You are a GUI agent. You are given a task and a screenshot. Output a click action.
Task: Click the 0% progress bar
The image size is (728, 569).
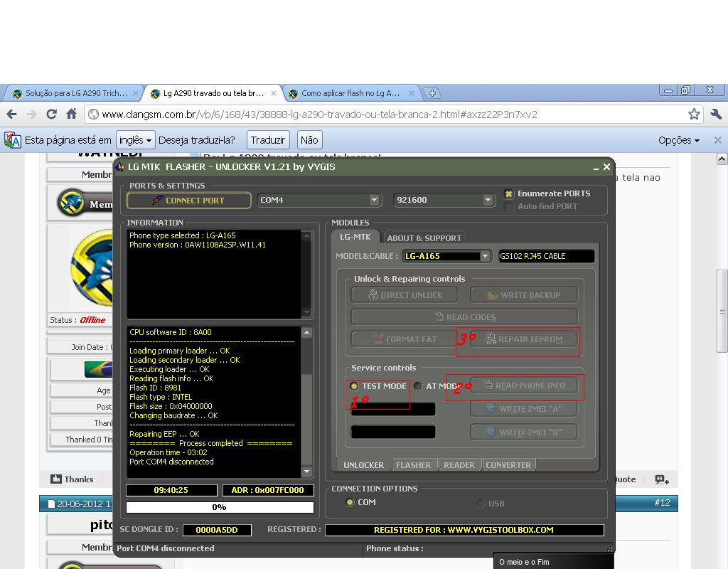(x=220, y=507)
